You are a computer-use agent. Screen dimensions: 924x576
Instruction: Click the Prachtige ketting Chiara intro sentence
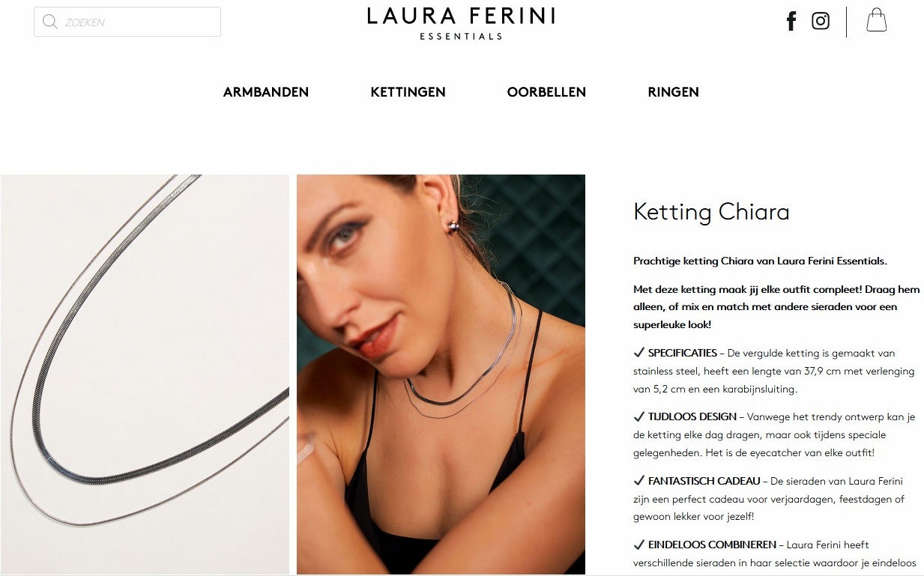pyautogui.click(x=760, y=261)
